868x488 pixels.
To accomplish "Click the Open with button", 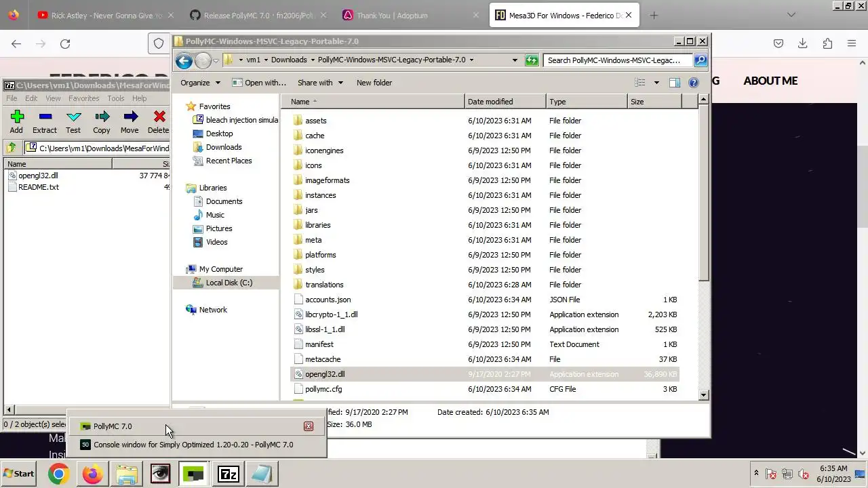I will pyautogui.click(x=259, y=83).
